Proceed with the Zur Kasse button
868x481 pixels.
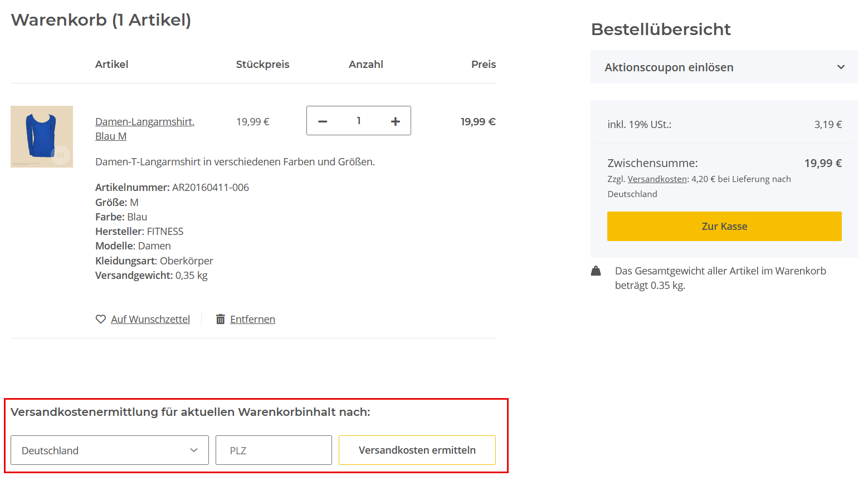[724, 227]
